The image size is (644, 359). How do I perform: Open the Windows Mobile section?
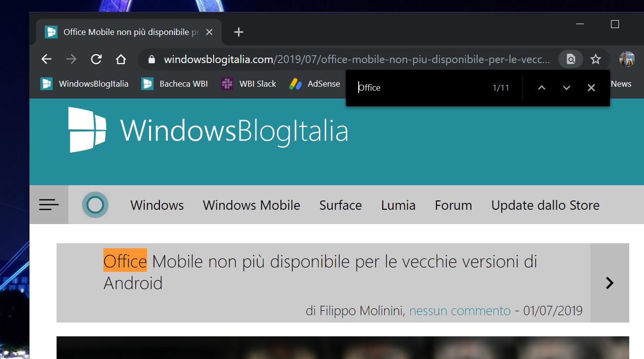(251, 205)
